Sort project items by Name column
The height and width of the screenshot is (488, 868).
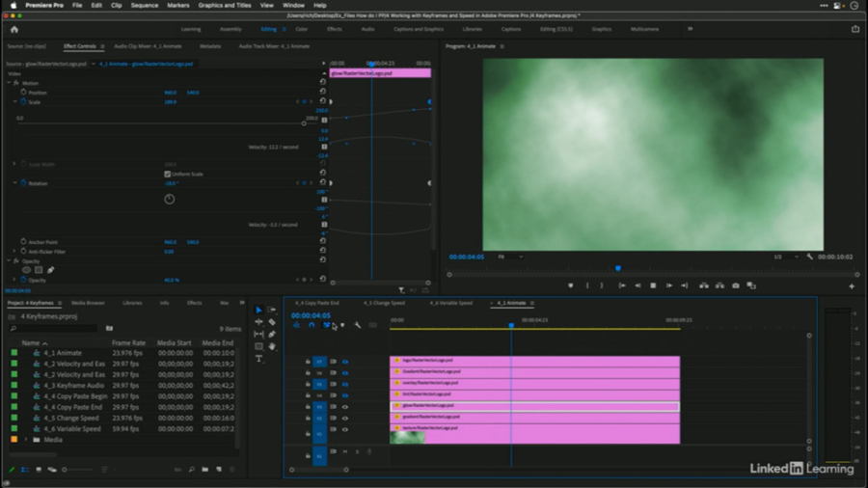[31, 343]
